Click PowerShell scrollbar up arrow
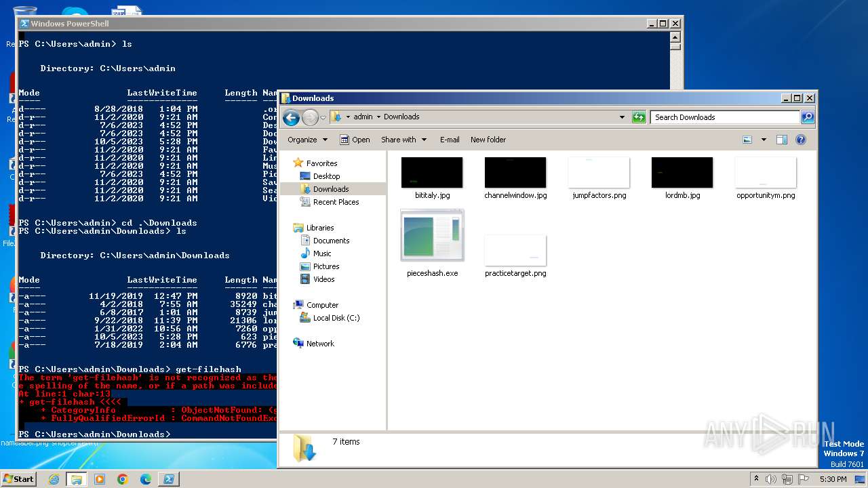This screenshot has height=488, width=868. (x=675, y=37)
